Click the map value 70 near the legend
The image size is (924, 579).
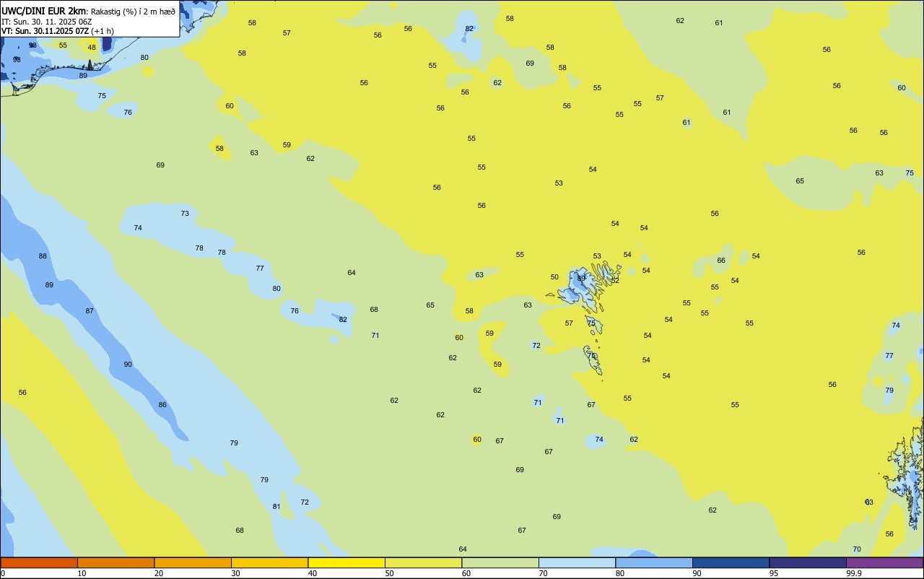[x=857, y=549]
